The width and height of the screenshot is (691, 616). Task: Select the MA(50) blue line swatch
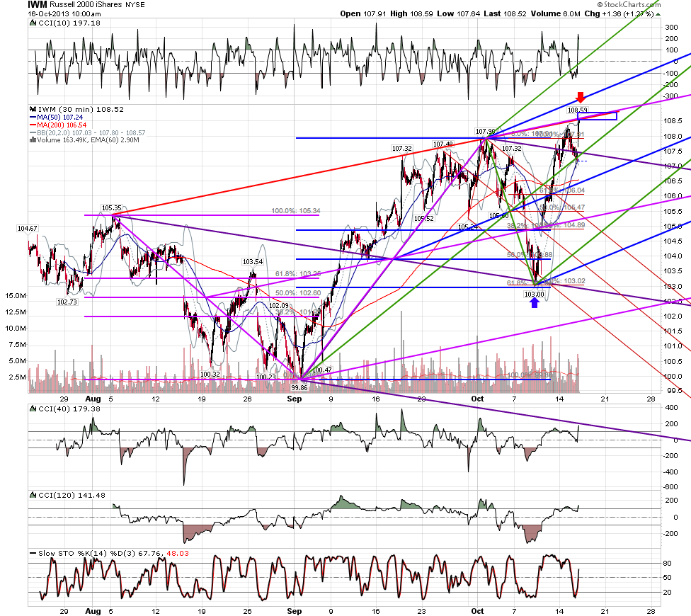click(x=33, y=118)
